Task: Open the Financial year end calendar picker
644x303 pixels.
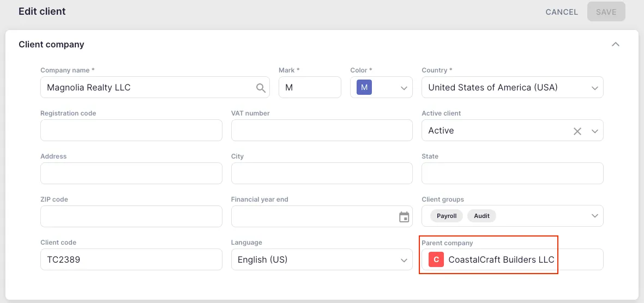Action: [x=404, y=217]
